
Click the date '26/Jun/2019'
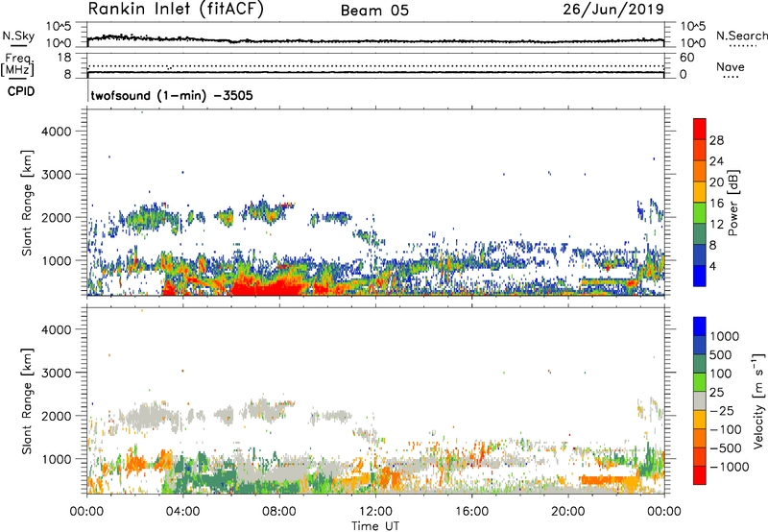point(613,10)
